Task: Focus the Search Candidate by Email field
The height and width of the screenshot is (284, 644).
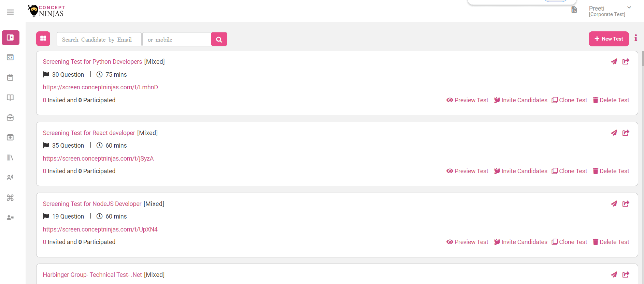Action: point(99,40)
